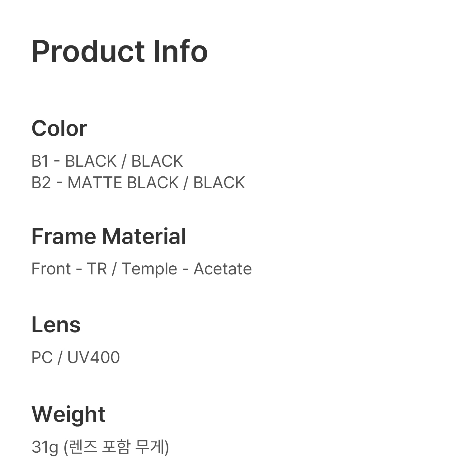
Task: Click the PC / UV400 lens text
Action: click(76, 357)
